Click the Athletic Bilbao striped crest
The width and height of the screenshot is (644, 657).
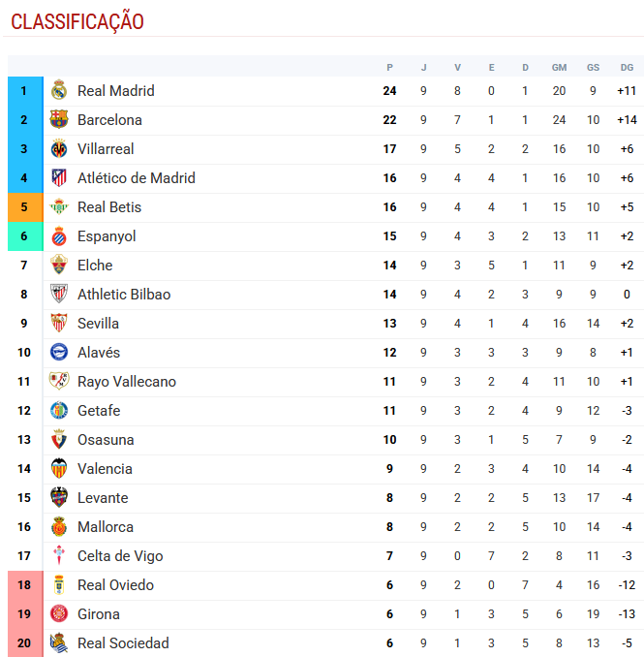[59, 295]
